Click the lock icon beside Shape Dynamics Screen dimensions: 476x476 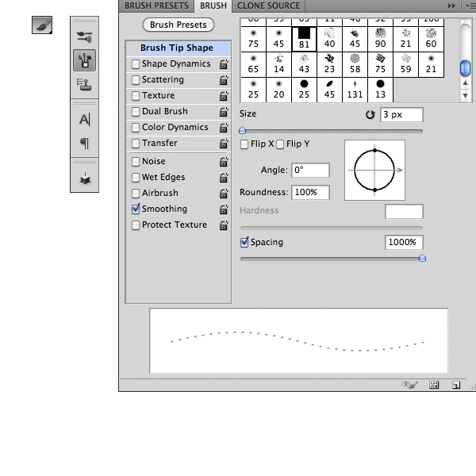tap(224, 64)
